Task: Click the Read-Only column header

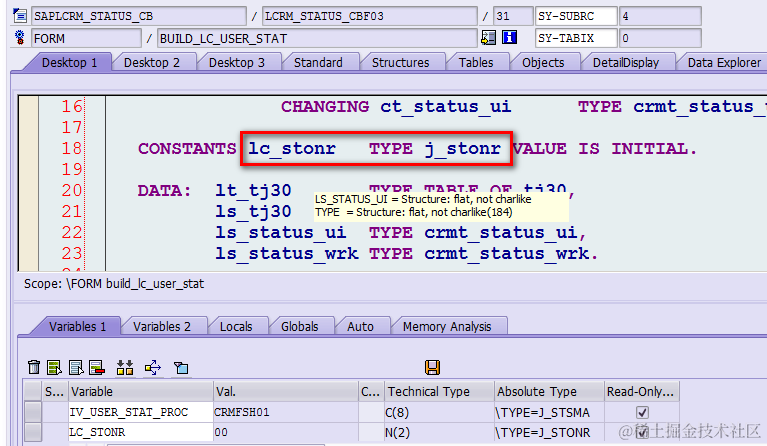Action: (642, 391)
